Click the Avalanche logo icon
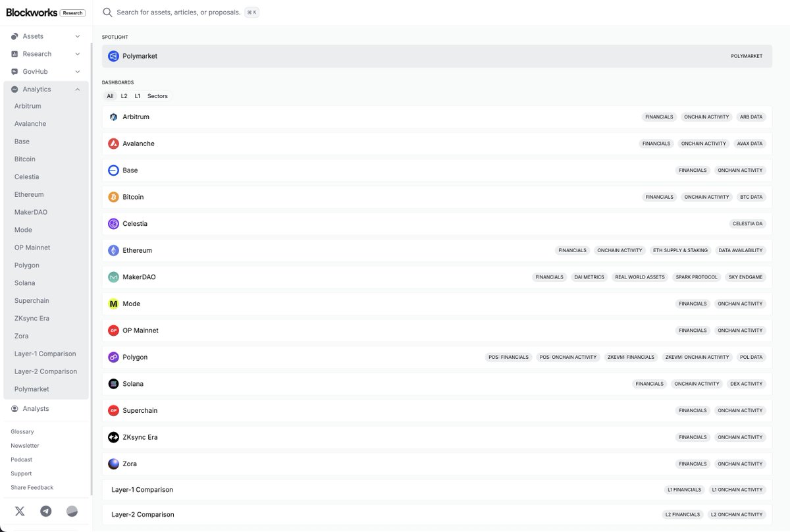 coord(113,143)
